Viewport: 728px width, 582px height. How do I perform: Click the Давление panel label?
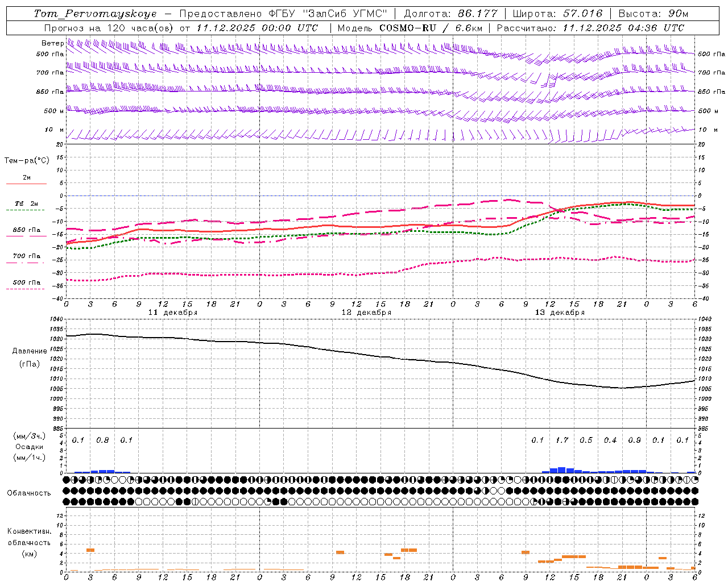click(30, 351)
